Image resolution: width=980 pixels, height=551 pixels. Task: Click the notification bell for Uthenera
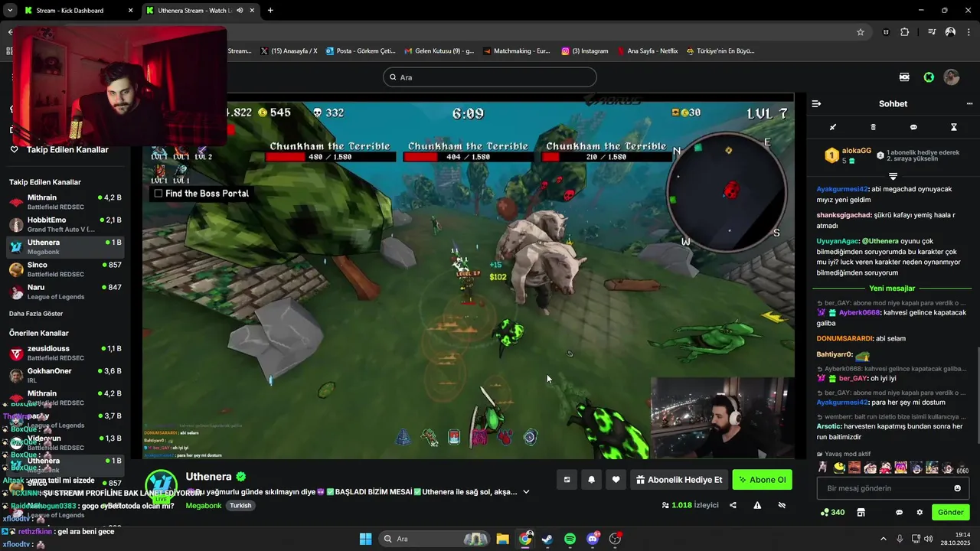coord(591,480)
